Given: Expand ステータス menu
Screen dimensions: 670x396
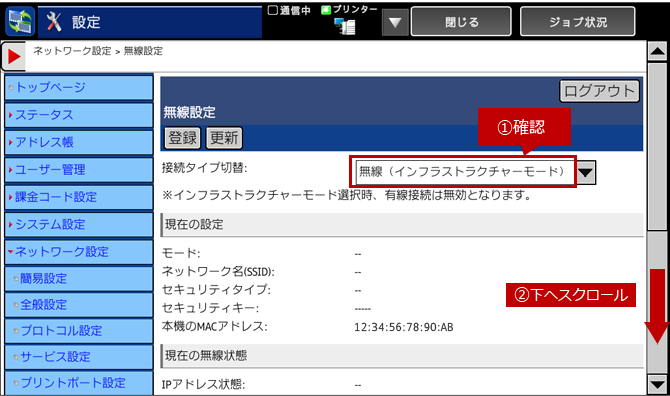Looking at the screenshot, I should click(x=79, y=115).
